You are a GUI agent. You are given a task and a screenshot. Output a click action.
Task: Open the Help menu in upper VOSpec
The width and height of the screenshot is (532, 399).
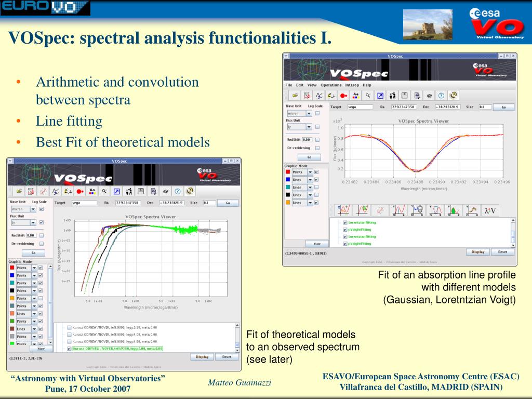pos(367,85)
